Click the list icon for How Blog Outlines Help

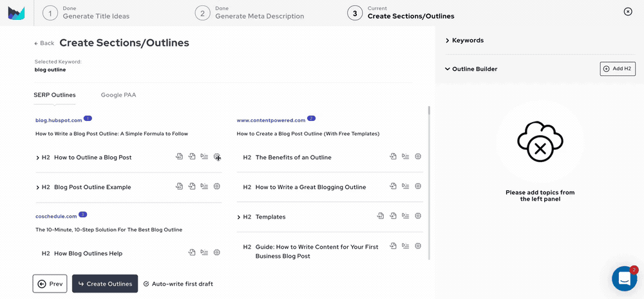[x=204, y=253]
